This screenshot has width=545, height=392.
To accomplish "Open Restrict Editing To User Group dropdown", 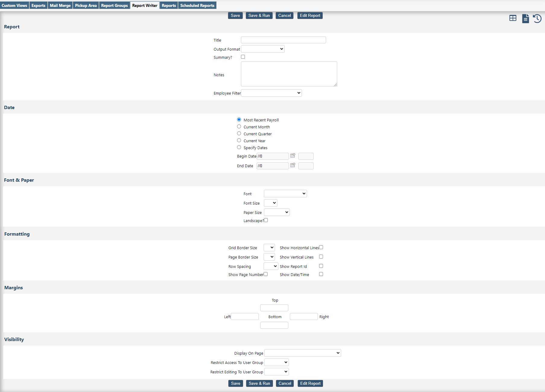I will (277, 372).
